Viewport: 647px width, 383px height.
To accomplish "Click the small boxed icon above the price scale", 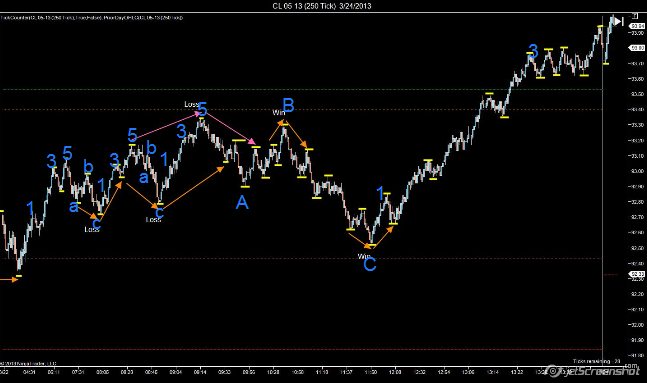I will pyautogui.click(x=635, y=16).
